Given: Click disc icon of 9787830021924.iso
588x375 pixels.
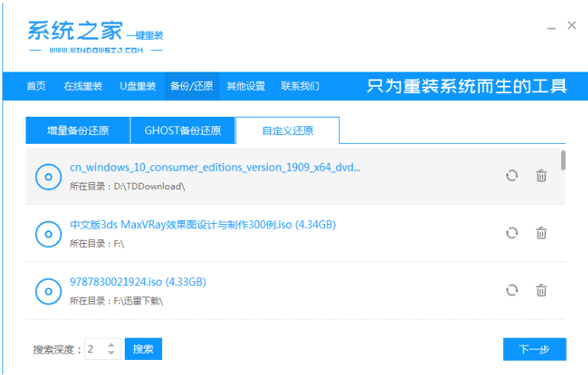Looking at the screenshot, I should (x=48, y=291).
